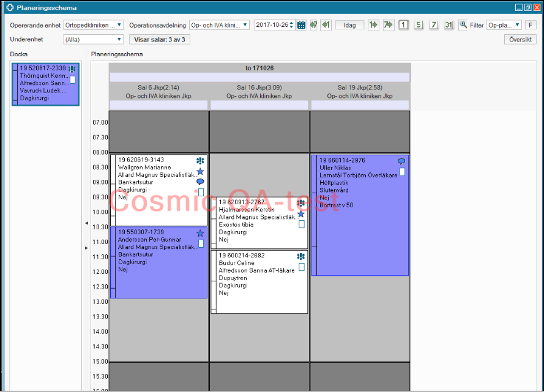This screenshot has width=544, height=392.
Task: Advance one week using forward arrow-7 icon
Action: (x=388, y=25)
